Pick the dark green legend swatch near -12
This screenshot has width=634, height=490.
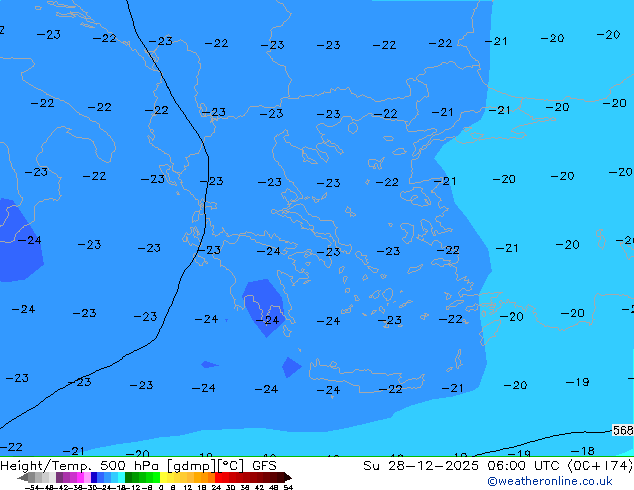click(x=129, y=477)
